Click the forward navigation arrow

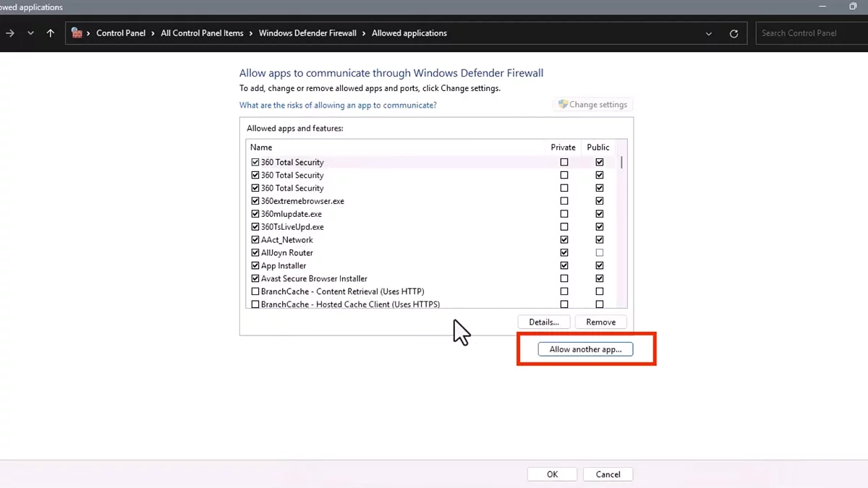[x=10, y=33]
